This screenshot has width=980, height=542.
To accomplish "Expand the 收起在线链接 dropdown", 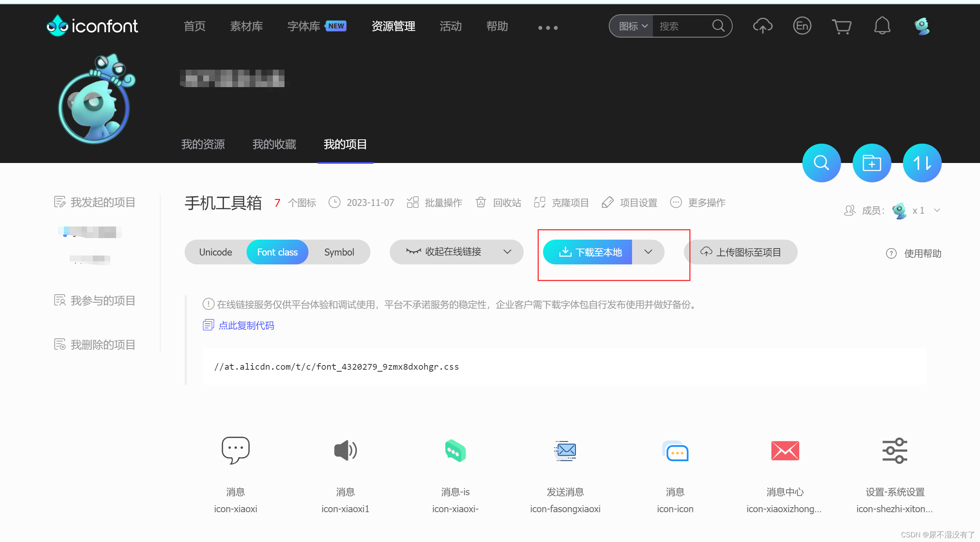I will point(507,252).
